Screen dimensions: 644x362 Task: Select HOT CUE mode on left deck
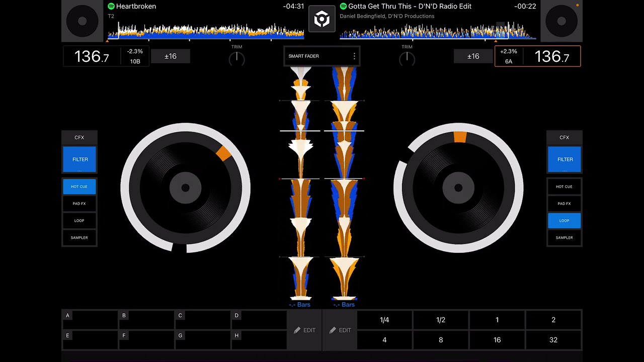tap(79, 187)
